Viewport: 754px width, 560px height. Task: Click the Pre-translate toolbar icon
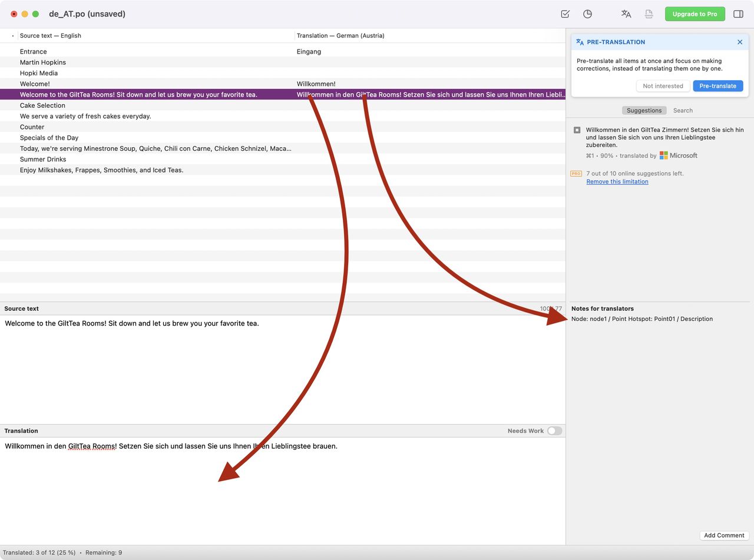point(626,14)
